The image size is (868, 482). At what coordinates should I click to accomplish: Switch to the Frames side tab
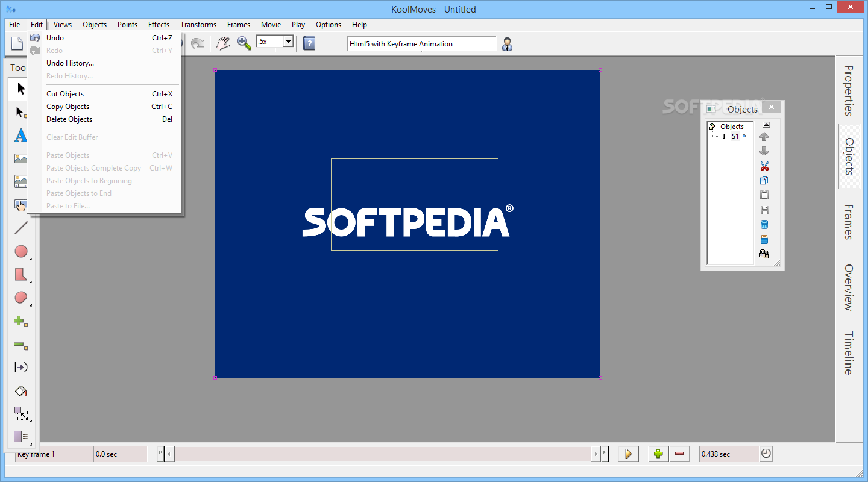(x=849, y=222)
